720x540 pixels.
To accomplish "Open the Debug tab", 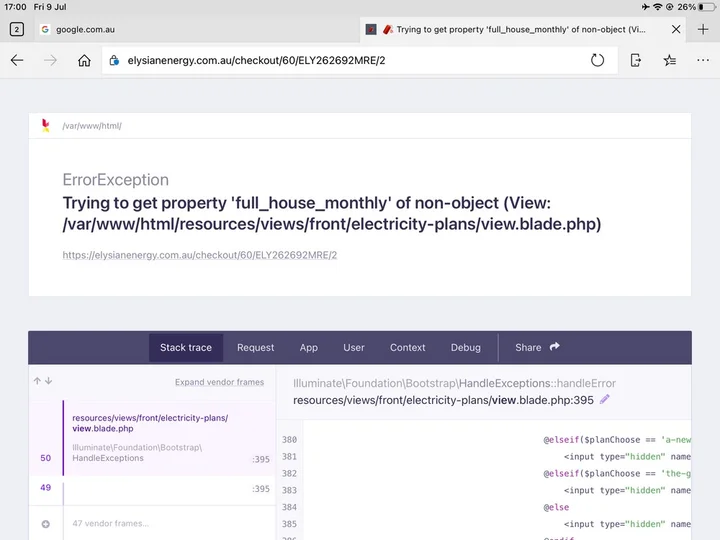I will click(465, 347).
